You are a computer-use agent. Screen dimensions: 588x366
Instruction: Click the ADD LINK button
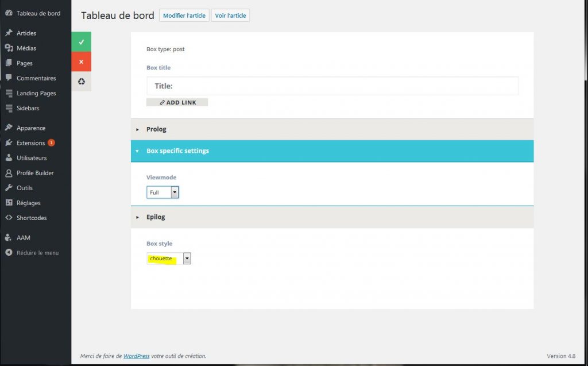[x=177, y=102]
